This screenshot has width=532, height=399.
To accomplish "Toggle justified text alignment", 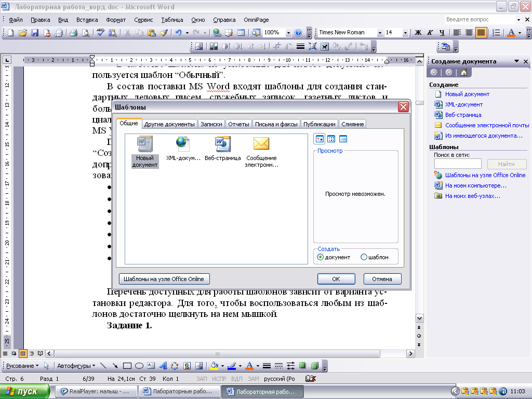I will (x=481, y=33).
